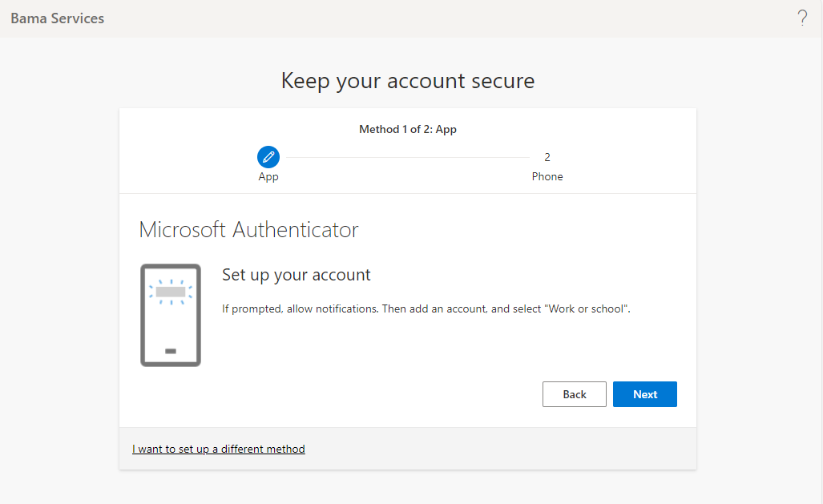Click the "Keep your account secure" heading
This screenshot has width=823, height=504.
[x=408, y=81]
